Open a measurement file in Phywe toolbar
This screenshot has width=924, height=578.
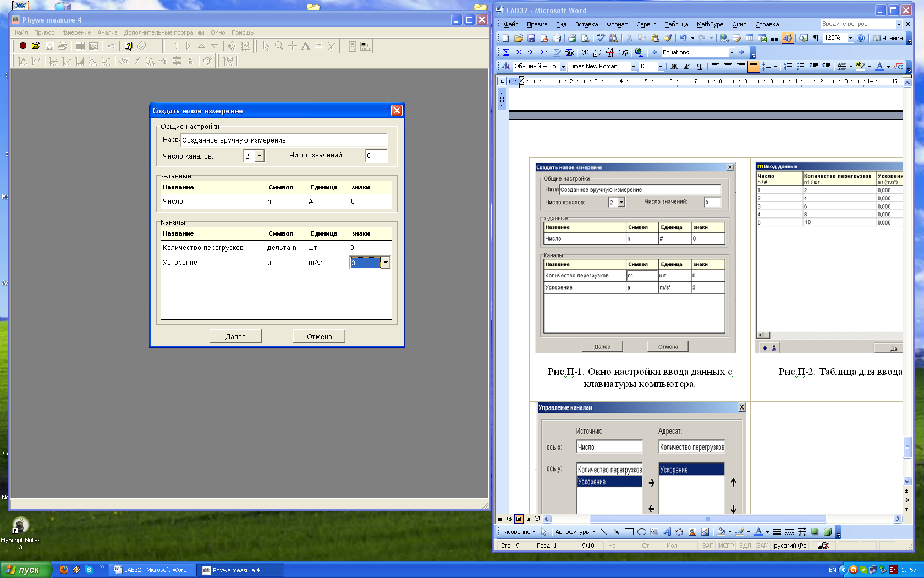point(36,46)
